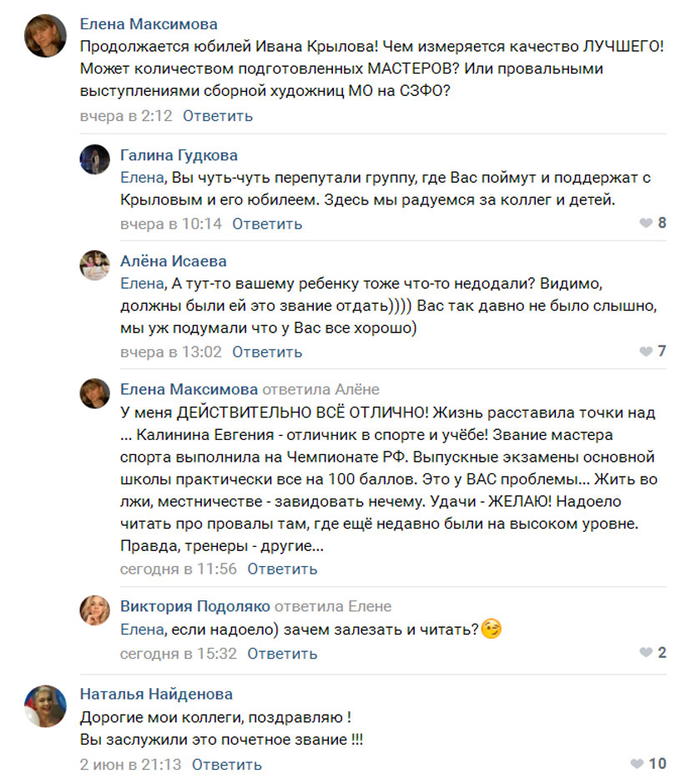Reply to Виктория Подоляко's comment from 15:32
This screenshot has height=784, width=686.
[x=282, y=654]
